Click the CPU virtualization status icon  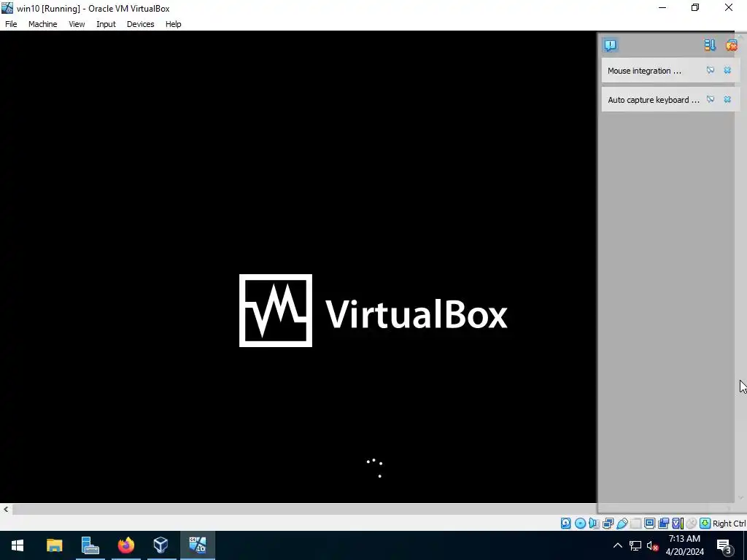(678, 524)
